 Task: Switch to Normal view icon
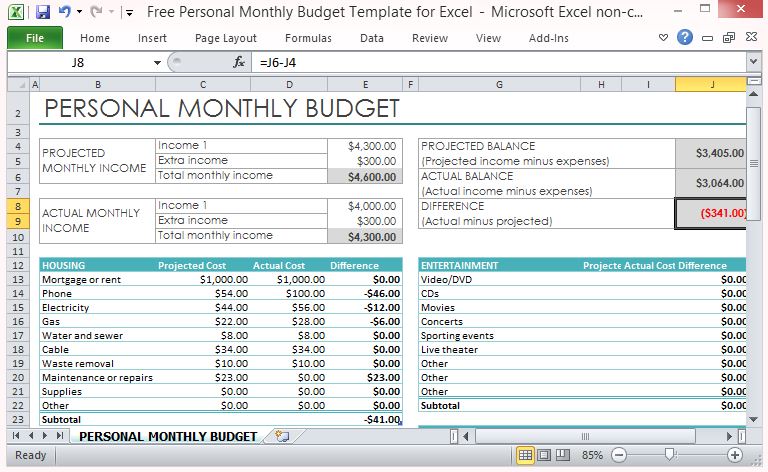pyautogui.click(x=525, y=455)
